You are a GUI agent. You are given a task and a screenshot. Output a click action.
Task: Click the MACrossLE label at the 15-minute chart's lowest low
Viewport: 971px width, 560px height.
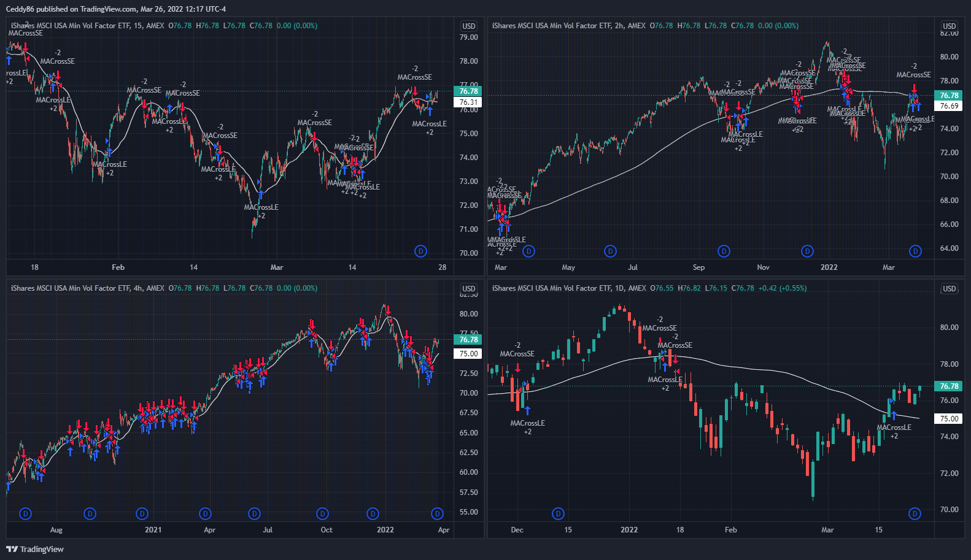coord(261,207)
